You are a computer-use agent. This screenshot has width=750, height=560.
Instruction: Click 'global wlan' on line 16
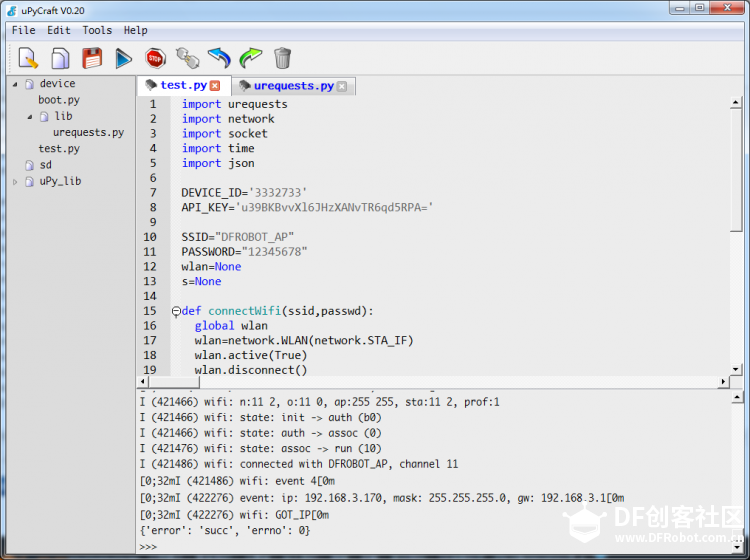pos(231,326)
